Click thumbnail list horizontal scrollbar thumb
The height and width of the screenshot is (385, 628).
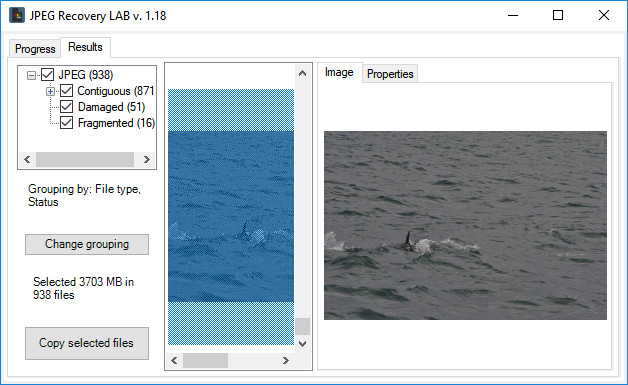(205, 361)
